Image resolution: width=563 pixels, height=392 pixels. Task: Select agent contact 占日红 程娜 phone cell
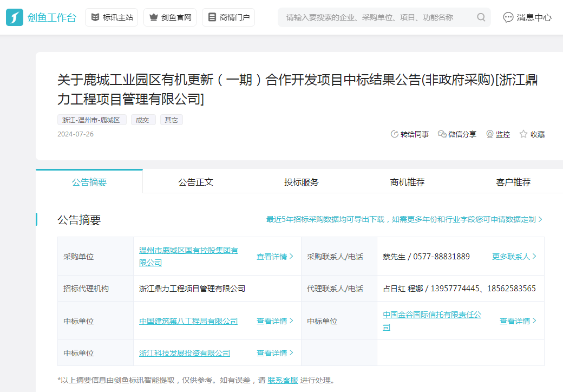pyautogui.click(x=461, y=288)
